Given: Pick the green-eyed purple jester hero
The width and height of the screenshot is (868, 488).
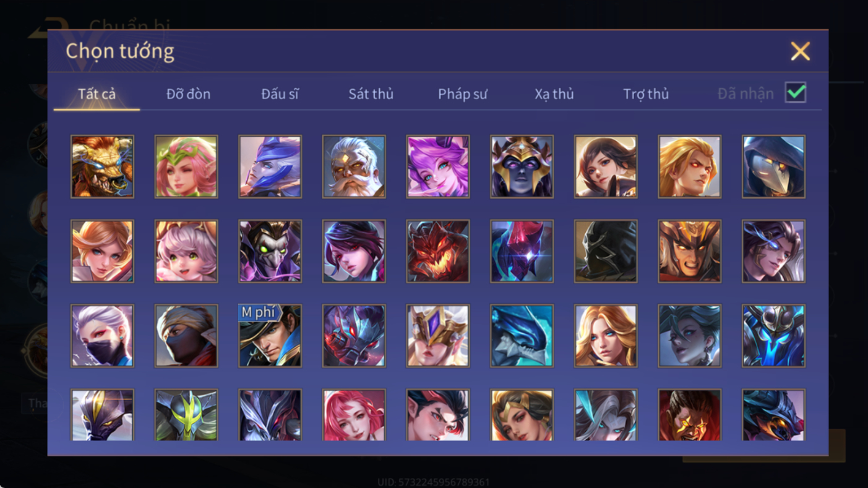Looking at the screenshot, I should pyautogui.click(x=270, y=251).
